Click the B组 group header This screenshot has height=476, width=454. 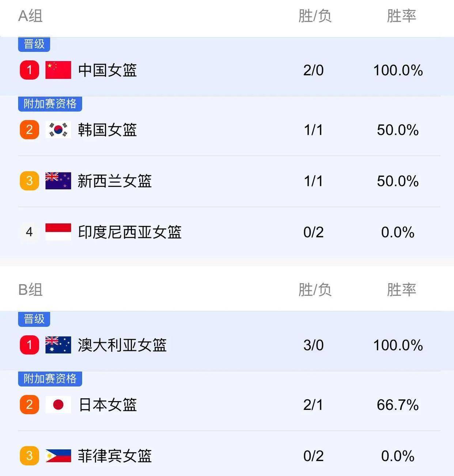tap(30, 290)
